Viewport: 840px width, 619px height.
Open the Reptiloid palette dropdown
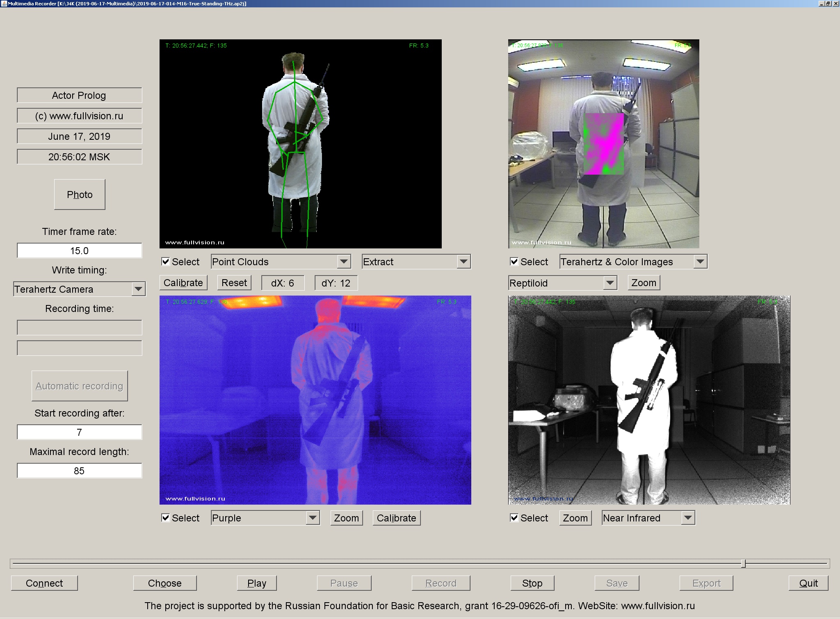click(x=562, y=283)
